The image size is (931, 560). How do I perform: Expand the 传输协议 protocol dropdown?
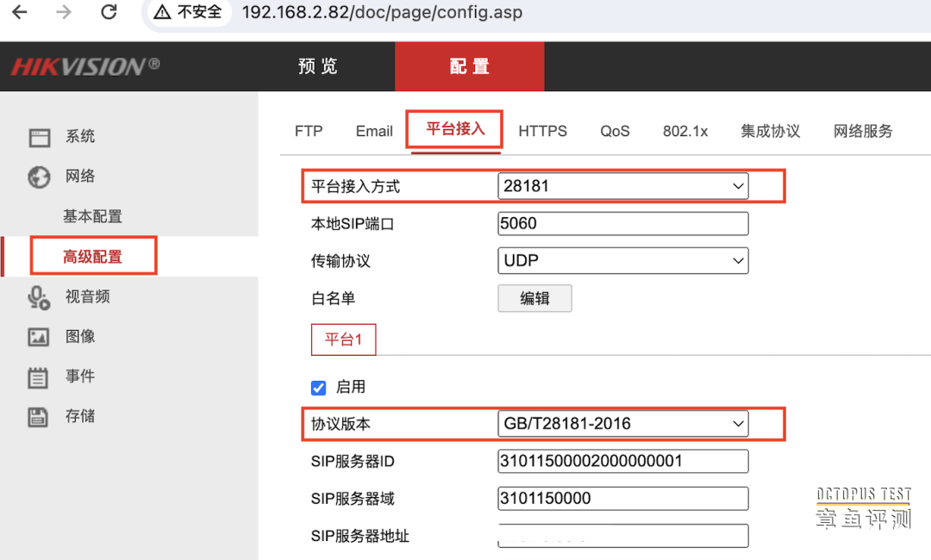[622, 260]
